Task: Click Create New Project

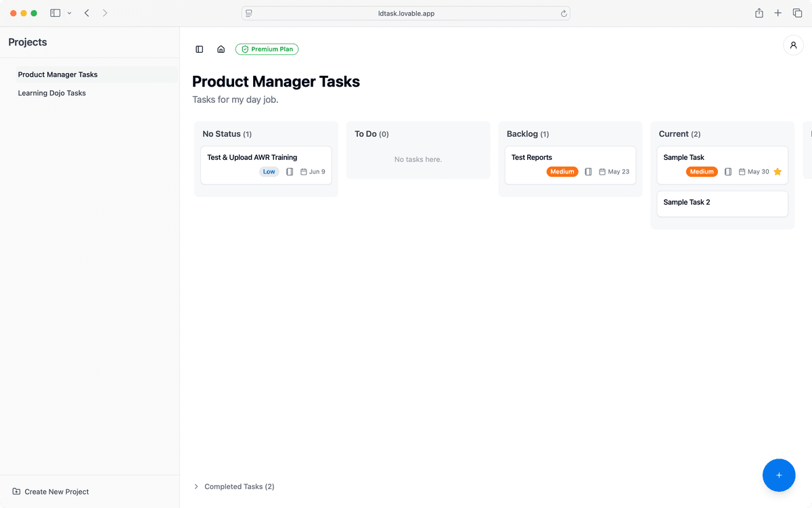Action: click(51, 492)
